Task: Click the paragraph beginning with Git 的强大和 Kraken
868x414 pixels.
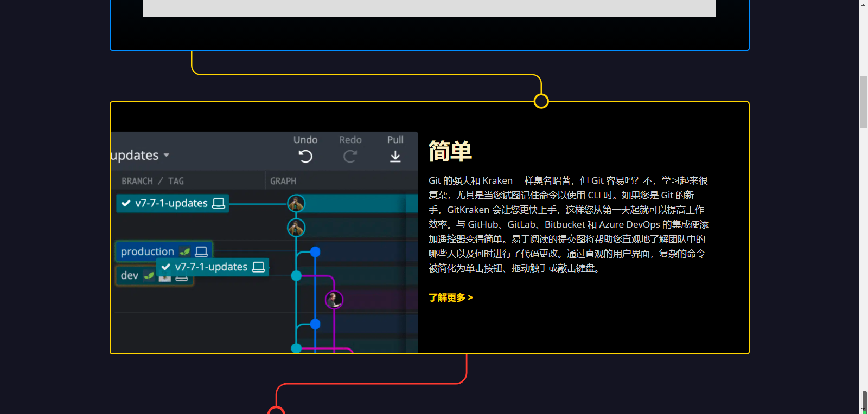Action: (x=569, y=224)
